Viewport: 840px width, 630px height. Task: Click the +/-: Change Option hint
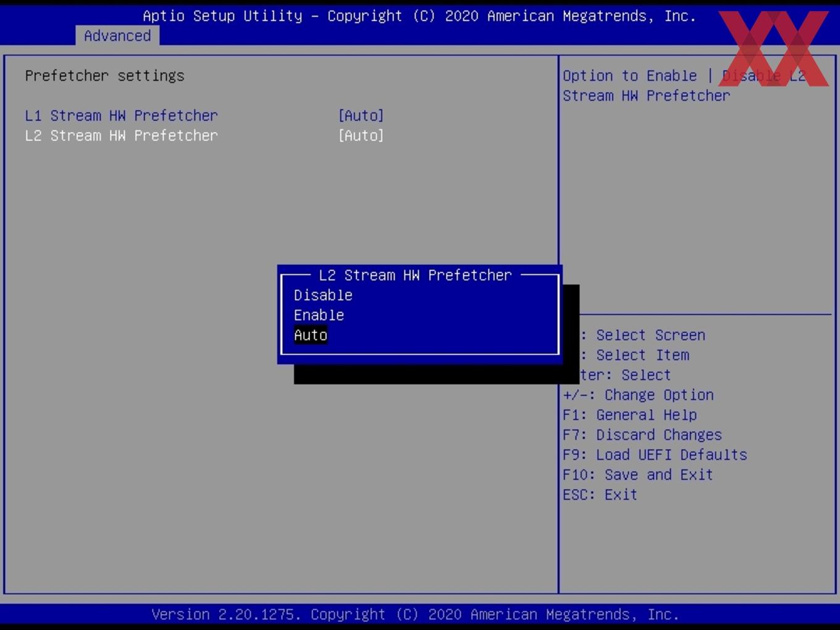(x=638, y=395)
